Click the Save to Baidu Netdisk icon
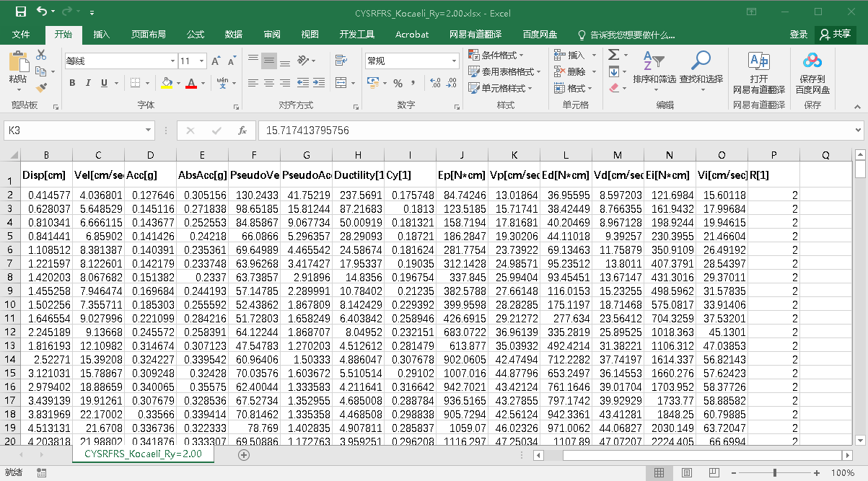Viewport: 868px width, 481px height. tap(812, 69)
